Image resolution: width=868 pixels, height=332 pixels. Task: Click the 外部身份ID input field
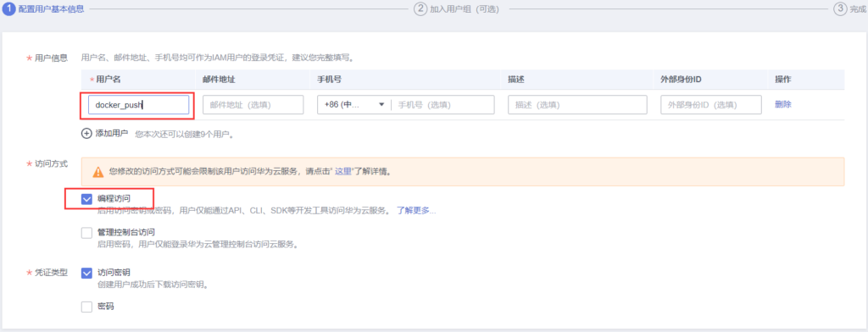point(711,104)
